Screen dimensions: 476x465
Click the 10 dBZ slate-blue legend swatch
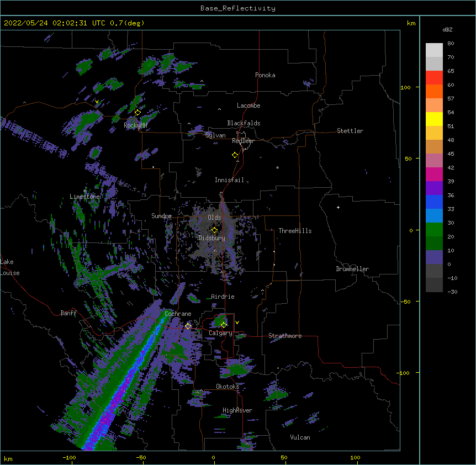coord(434,257)
